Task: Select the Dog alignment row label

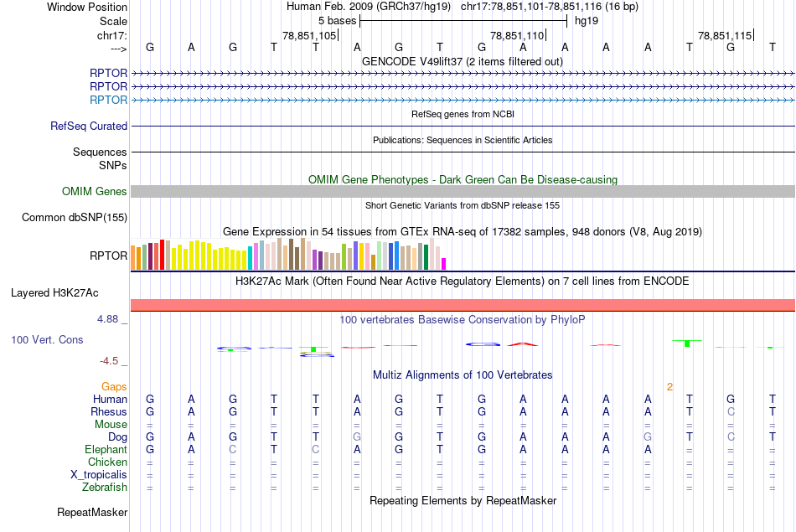Action: [117, 437]
